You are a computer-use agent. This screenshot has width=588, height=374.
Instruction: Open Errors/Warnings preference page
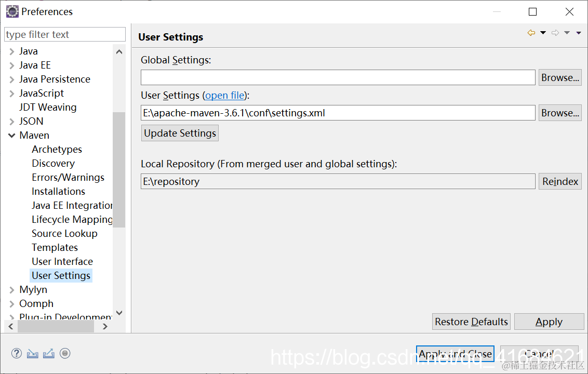click(x=68, y=178)
